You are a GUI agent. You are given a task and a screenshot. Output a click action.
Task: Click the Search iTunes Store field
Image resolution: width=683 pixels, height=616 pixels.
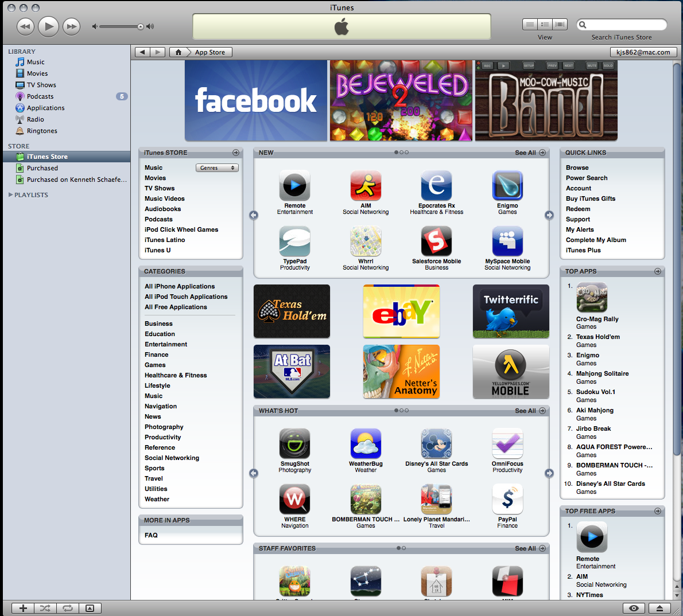[622, 25]
